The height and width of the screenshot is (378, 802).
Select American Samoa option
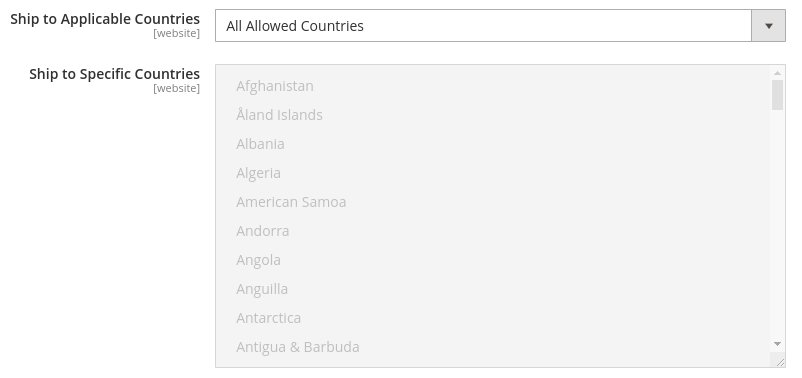291,202
